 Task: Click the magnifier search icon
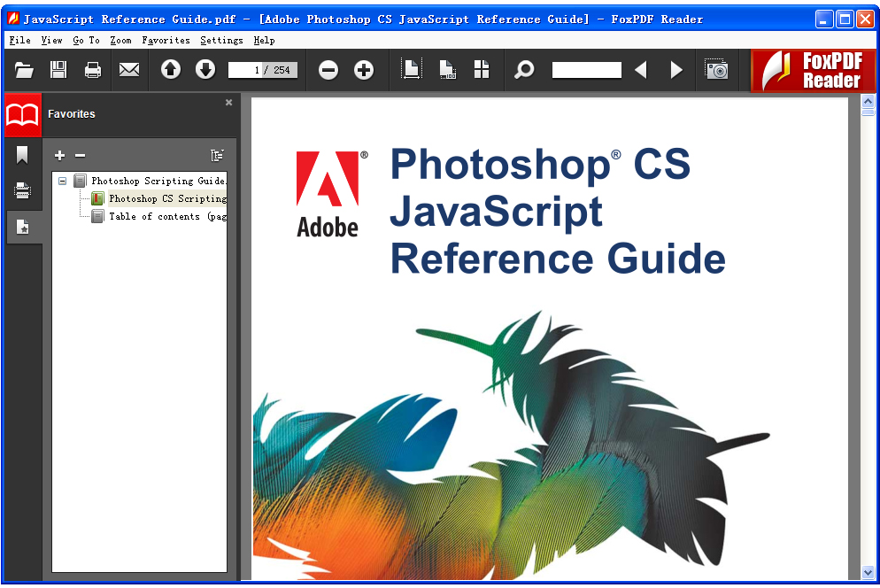[x=524, y=70]
